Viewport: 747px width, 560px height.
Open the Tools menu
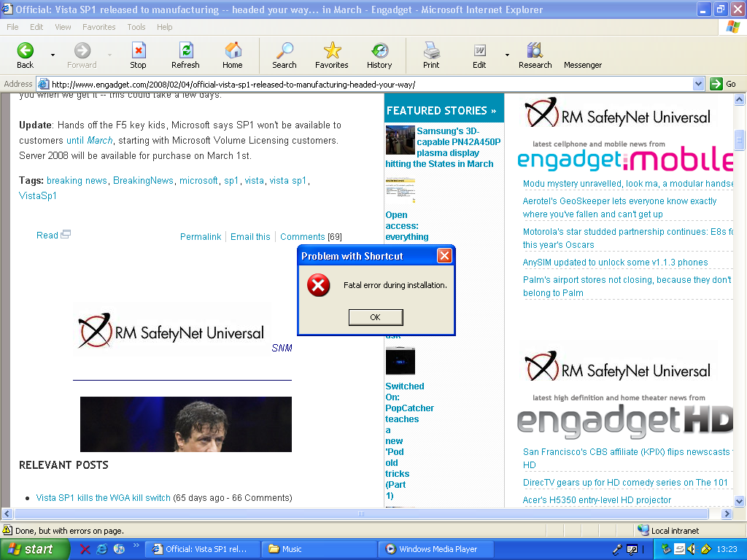136,27
